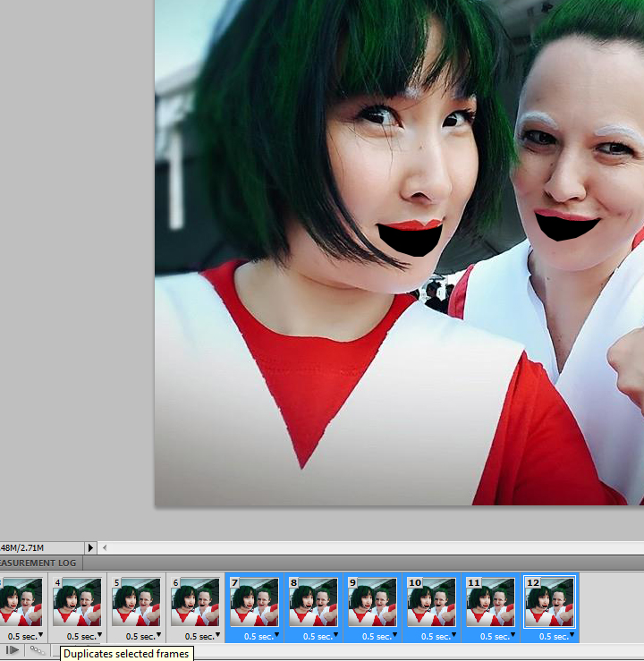The width and height of the screenshot is (644, 661).
Task: Select animation frame 5 thumbnail
Action: tap(136, 602)
